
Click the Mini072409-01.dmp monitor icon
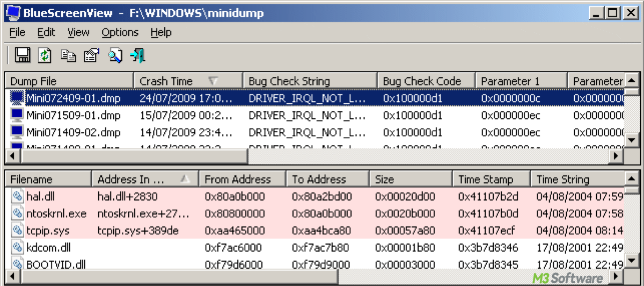pos(18,98)
